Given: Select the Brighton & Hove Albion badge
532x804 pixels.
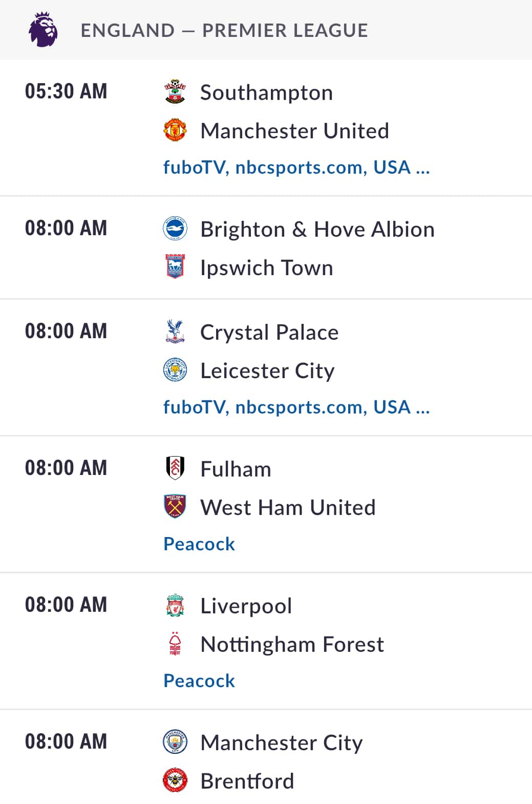Looking at the screenshot, I should coord(175,229).
